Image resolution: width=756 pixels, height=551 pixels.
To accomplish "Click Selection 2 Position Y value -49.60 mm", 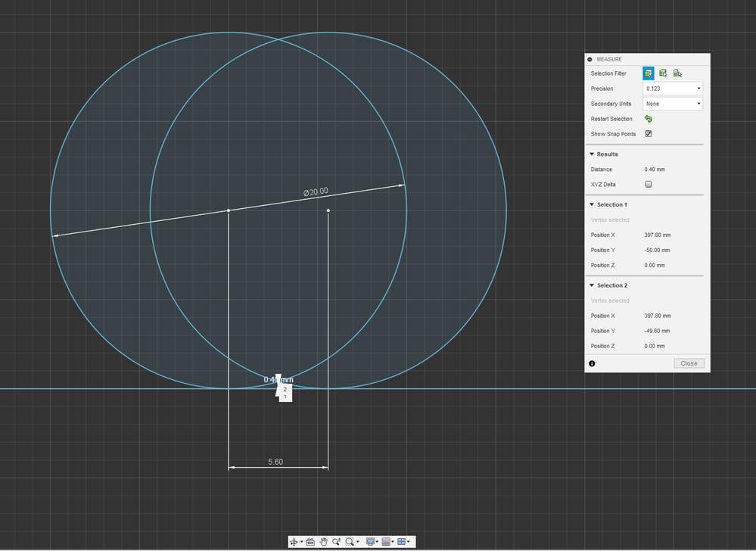I will pos(657,331).
